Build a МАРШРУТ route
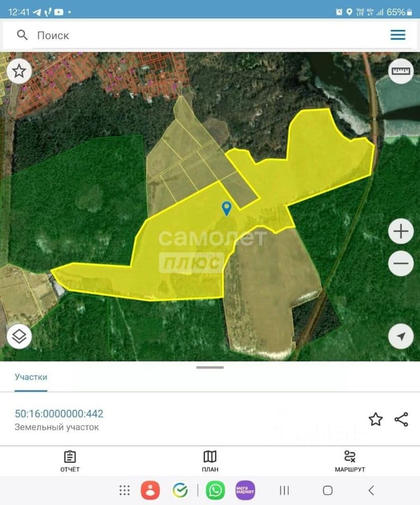This screenshot has width=420, height=505. coord(350,461)
